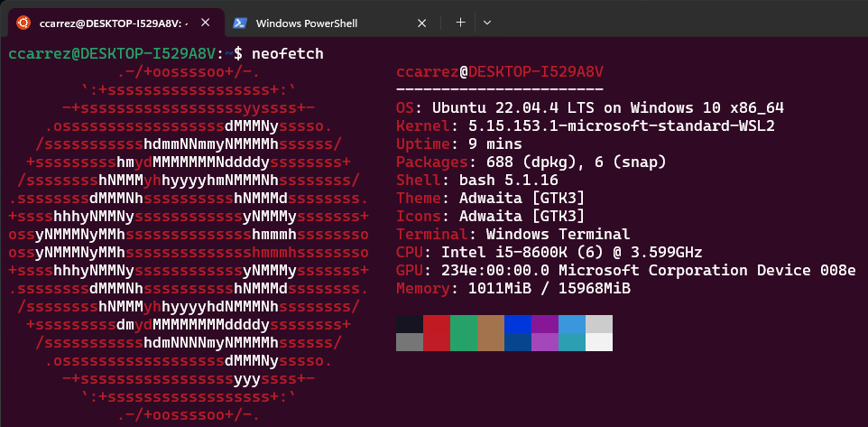The width and height of the screenshot is (868, 427).
Task: Click the 'OS' label in neofetch output
Action: (x=405, y=108)
